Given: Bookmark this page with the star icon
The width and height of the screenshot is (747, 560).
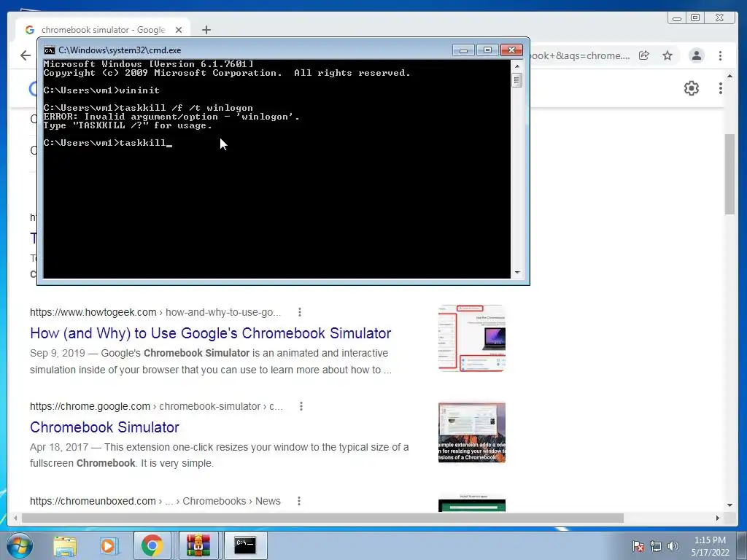Looking at the screenshot, I should (x=667, y=55).
